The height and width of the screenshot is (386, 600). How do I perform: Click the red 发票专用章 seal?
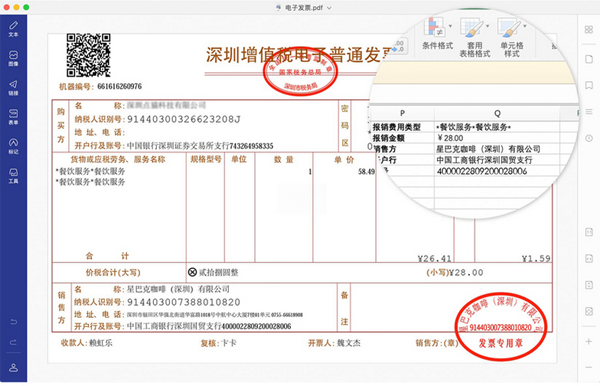(x=501, y=327)
